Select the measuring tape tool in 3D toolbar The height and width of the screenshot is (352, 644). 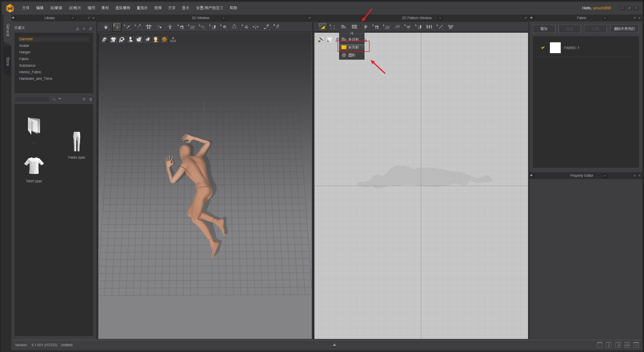click(267, 27)
